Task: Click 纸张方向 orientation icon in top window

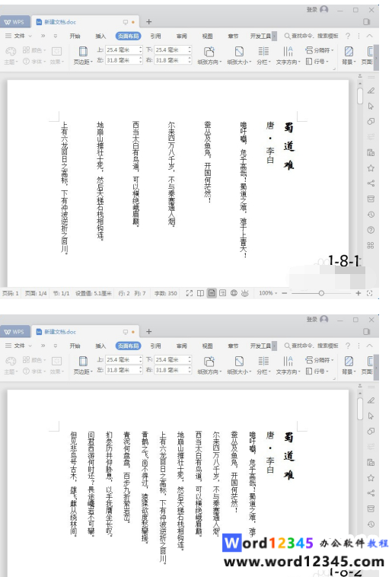Action: (x=209, y=52)
